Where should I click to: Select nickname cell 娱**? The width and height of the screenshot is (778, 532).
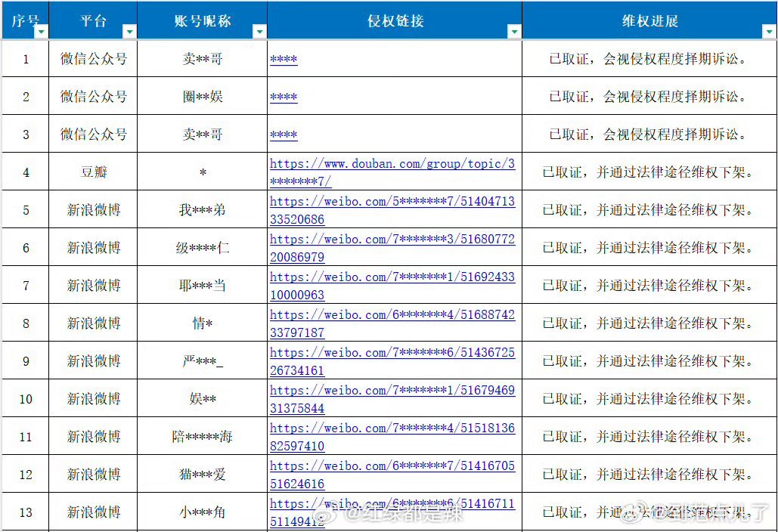coord(202,399)
